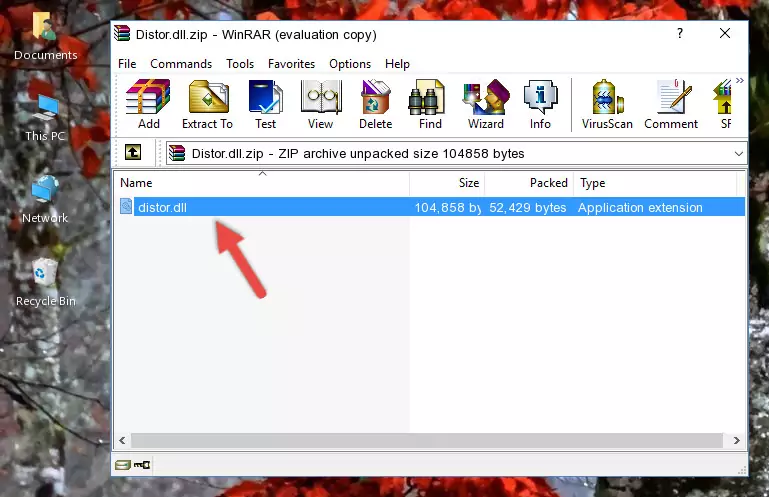Sort by the Packed column header

tap(529, 183)
